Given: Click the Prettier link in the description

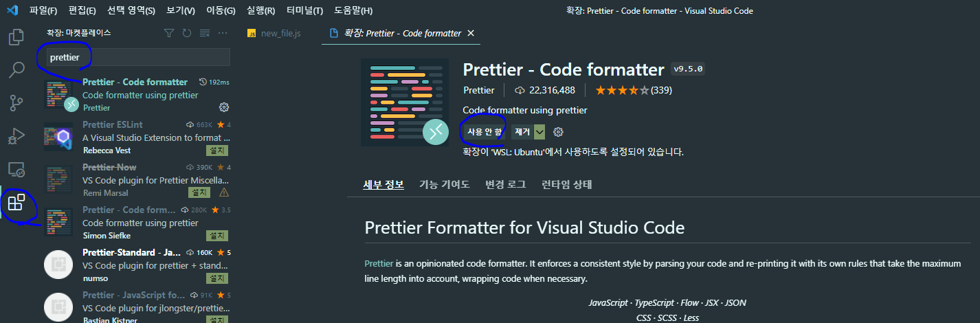Looking at the screenshot, I should point(379,263).
